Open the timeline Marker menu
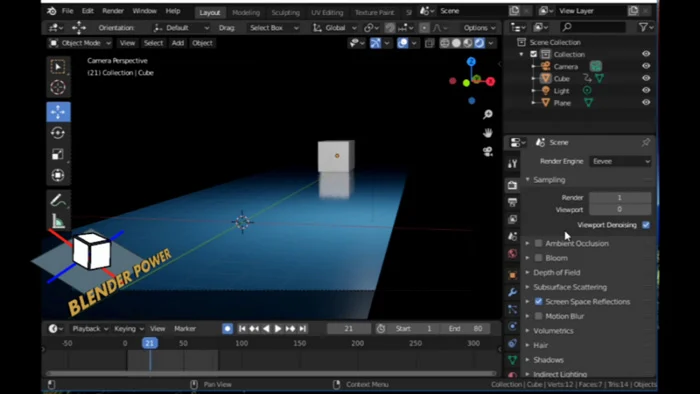This screenshot has width=700, height=394. point(185,328)
